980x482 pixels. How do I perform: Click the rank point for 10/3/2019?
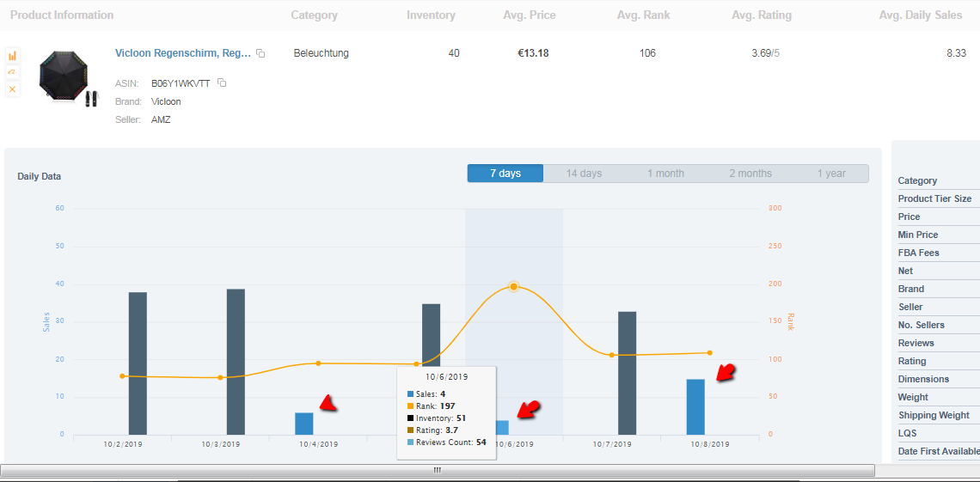221,378
